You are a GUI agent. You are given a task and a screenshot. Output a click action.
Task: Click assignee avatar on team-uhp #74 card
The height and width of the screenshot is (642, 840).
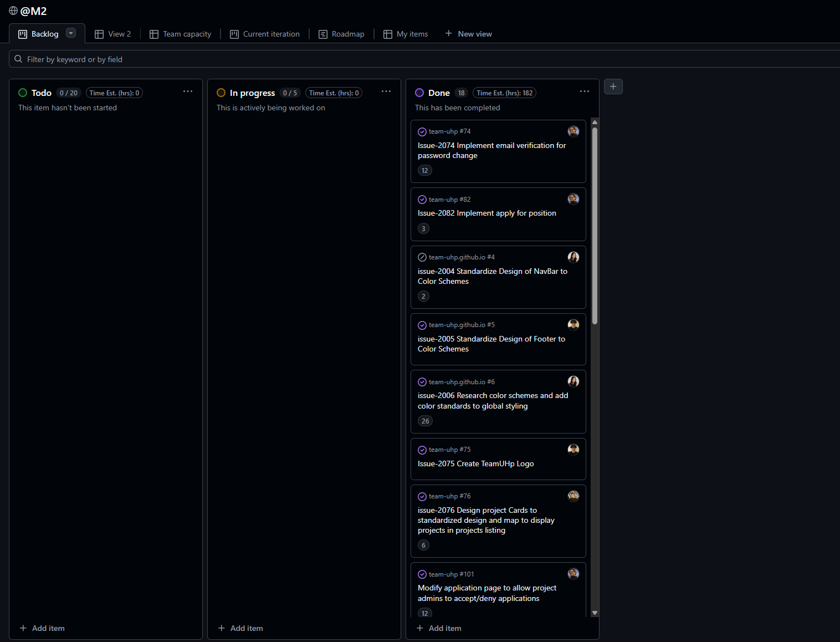pyautogui.click(x=573, y=131)
